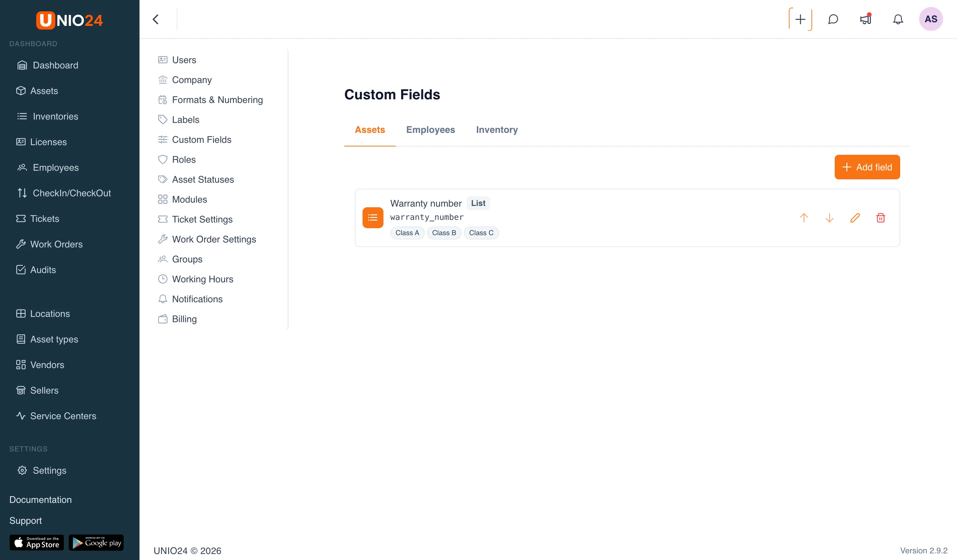Open Groups settings menu item
Screen dimensions: 957x560
(x=180, y=259)
